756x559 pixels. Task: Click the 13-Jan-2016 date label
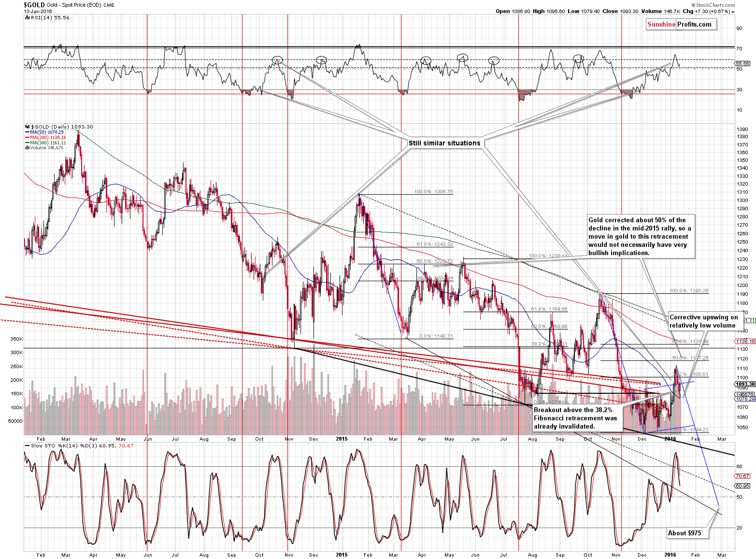pos(38,11)
